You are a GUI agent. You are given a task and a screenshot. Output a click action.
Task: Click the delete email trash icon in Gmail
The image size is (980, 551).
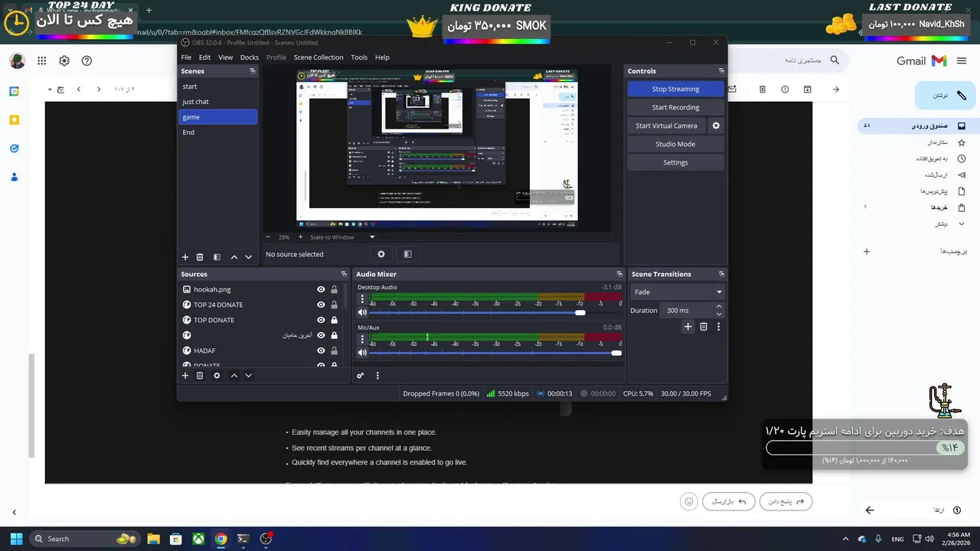tap(763, 90)
